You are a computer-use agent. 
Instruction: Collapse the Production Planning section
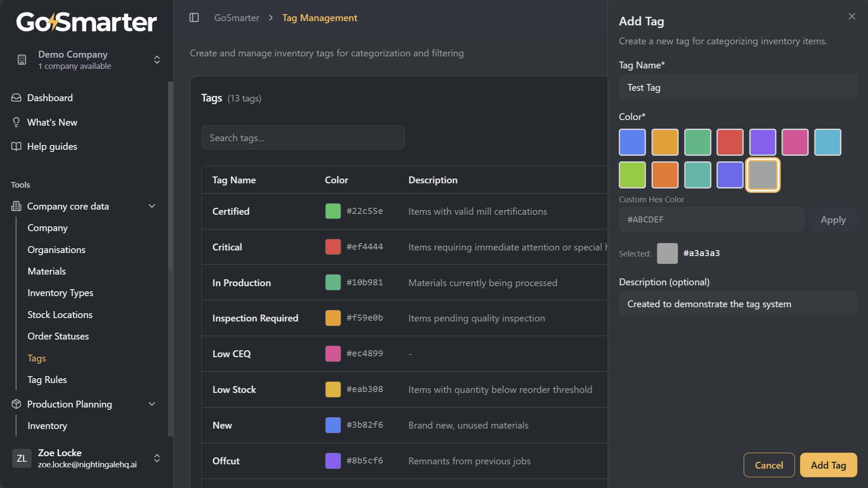[152, 404]
